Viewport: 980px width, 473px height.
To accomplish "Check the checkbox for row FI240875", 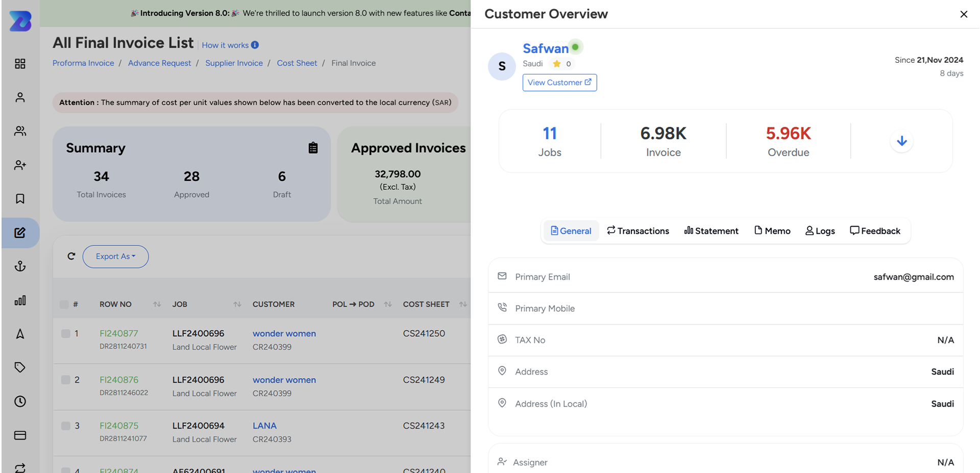I will click(65, 426).
